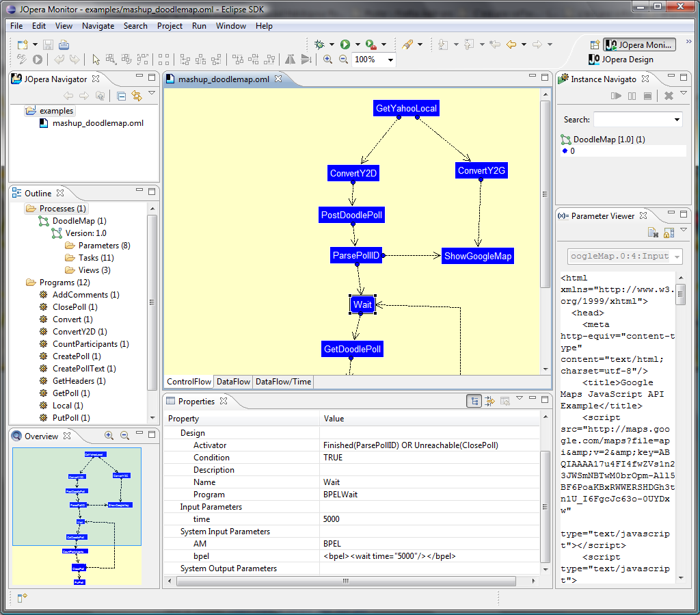Open the zoom percentage 100% dropdown
This screenshot has height=615, width=700.
coord(390,60)
